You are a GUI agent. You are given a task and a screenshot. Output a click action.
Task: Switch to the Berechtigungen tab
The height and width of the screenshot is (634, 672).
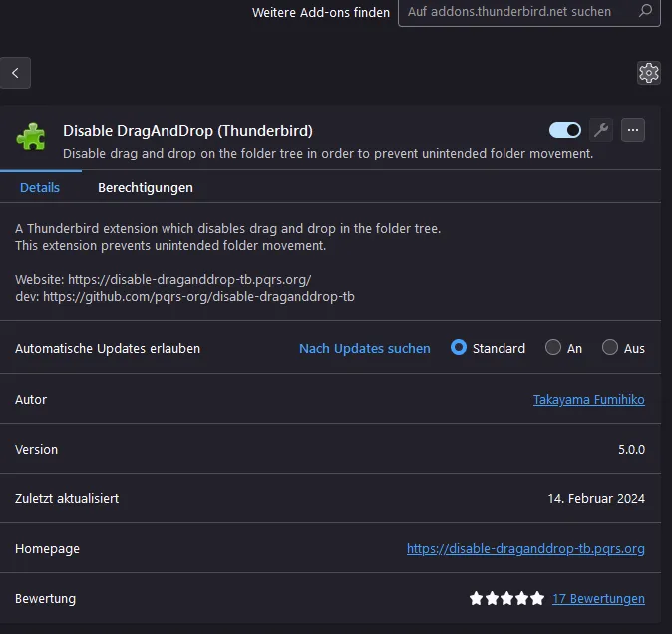pyautogui.click(x=146, y=188)
